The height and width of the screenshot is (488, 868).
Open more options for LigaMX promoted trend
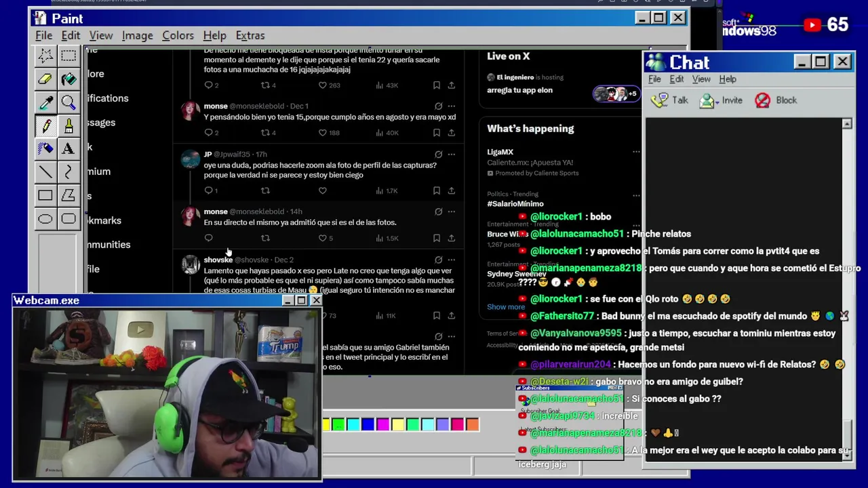(x=636, y=152)
